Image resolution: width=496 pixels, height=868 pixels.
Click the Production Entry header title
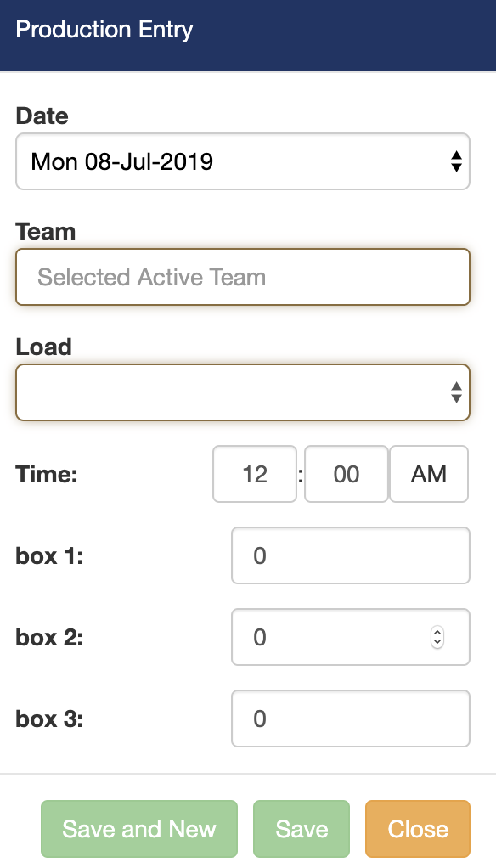tap(104, 29)
